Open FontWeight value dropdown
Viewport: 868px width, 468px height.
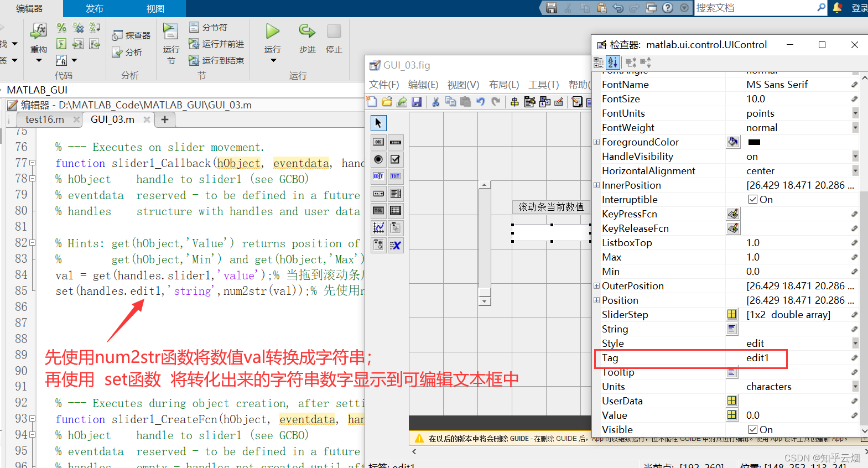[855, 127]
